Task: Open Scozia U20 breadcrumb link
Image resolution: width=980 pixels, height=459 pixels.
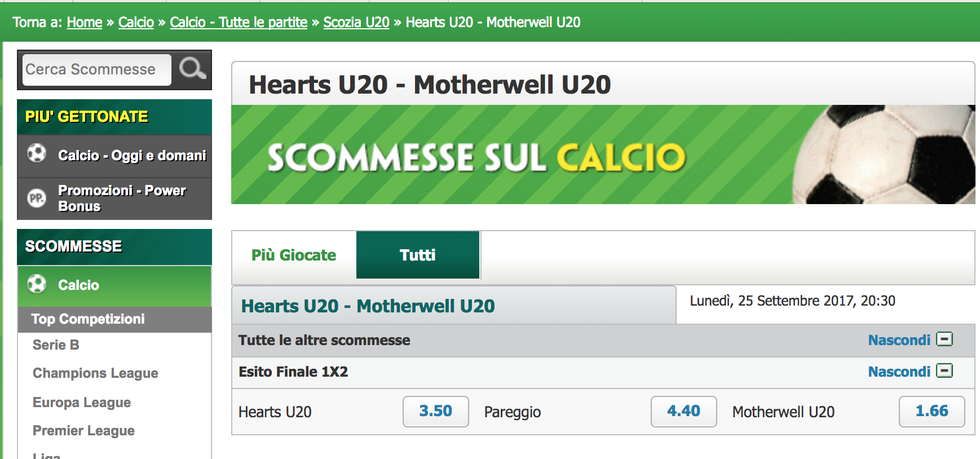Action: point(356,22)
